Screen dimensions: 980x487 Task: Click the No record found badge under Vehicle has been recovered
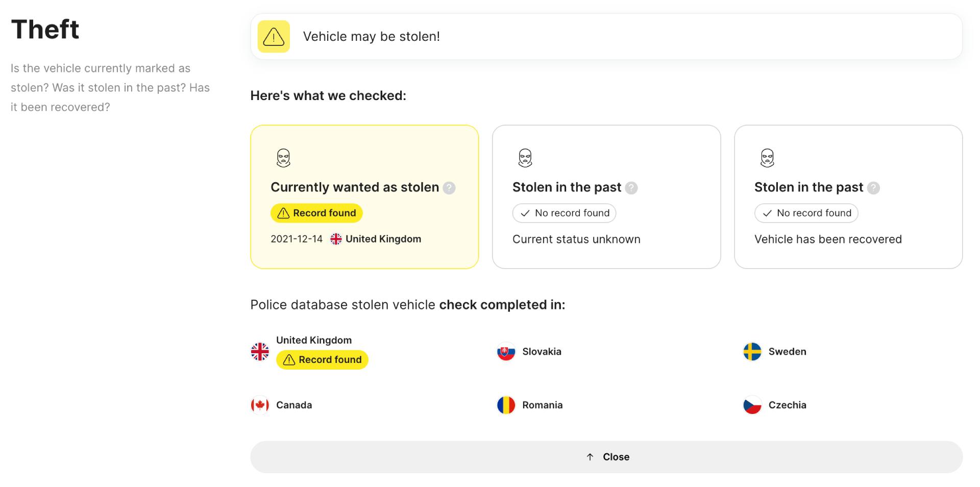(805, 213)
